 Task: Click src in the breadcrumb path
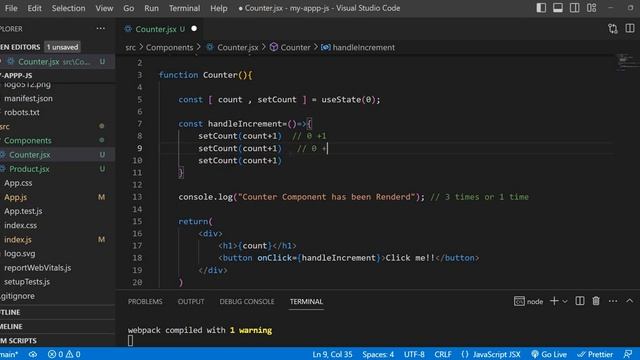click(x=131, y=47)
